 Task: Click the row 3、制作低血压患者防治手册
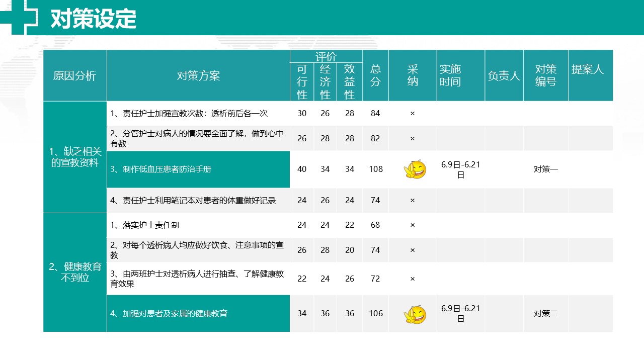(198, 169)
